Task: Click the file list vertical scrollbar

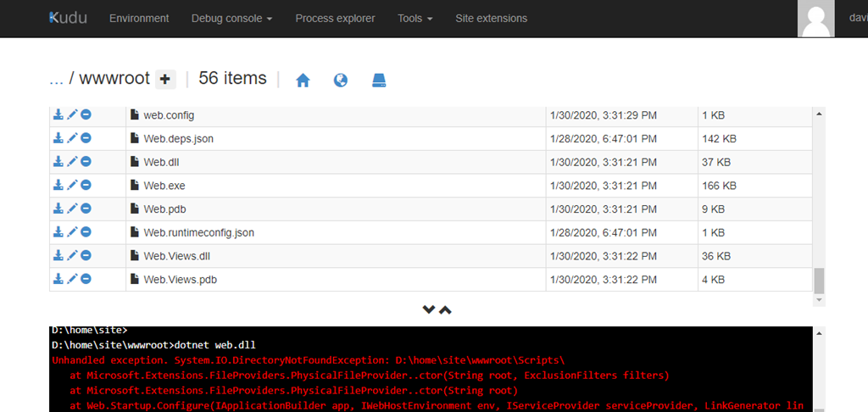Action: tap(819, 203)
